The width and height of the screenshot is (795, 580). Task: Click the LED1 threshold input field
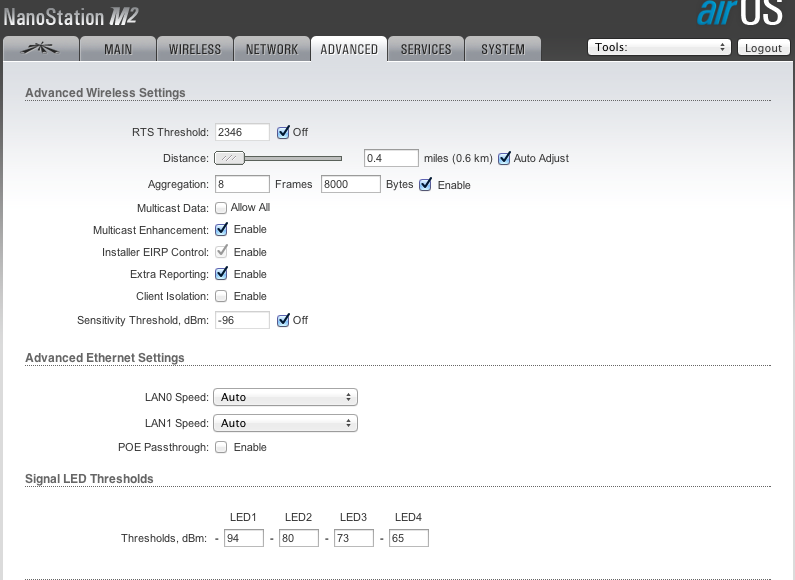tap(244, 538)
